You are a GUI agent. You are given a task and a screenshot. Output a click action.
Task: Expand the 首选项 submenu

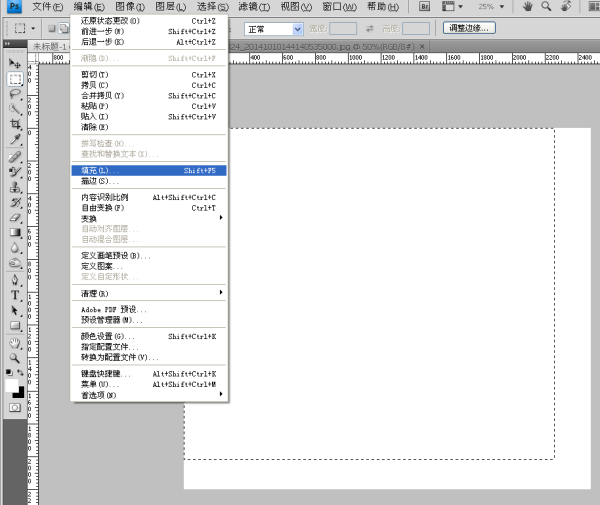click(x=150, y=394)
